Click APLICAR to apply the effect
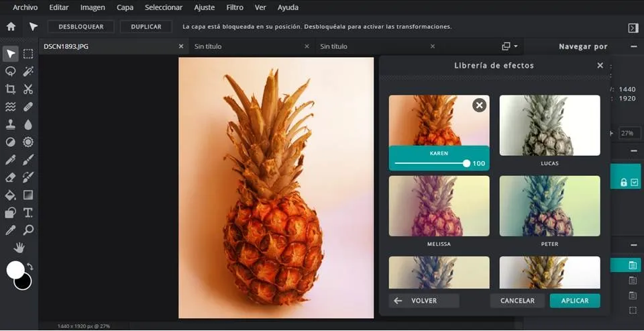 pos(575,301)
